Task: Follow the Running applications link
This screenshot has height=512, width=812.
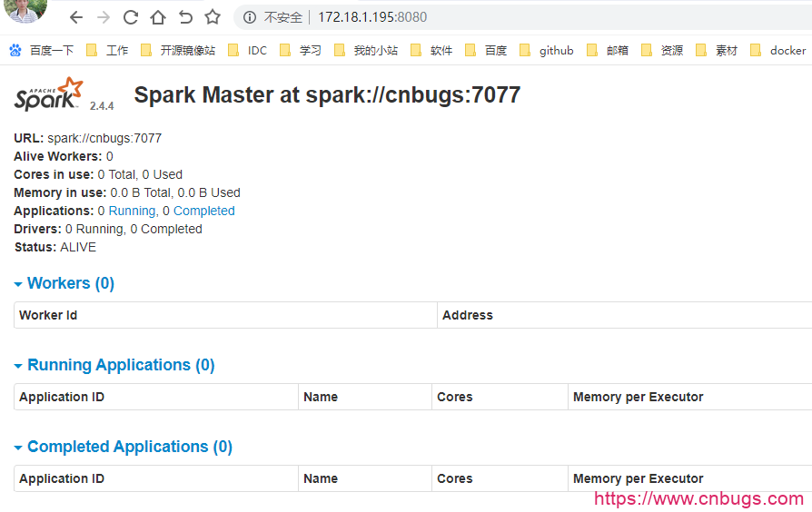Action: coord(132,211)
